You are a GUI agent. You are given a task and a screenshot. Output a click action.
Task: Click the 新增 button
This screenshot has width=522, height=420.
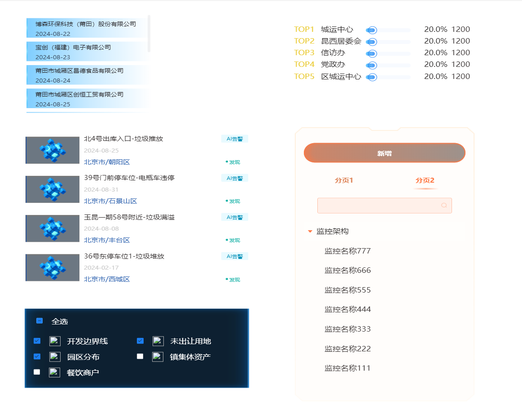(x=384, y=153)
